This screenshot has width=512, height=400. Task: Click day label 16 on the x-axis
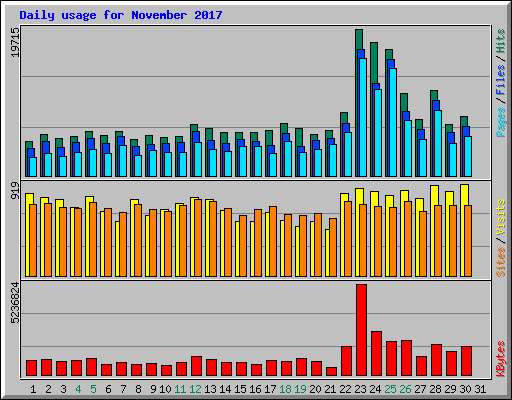255,389
